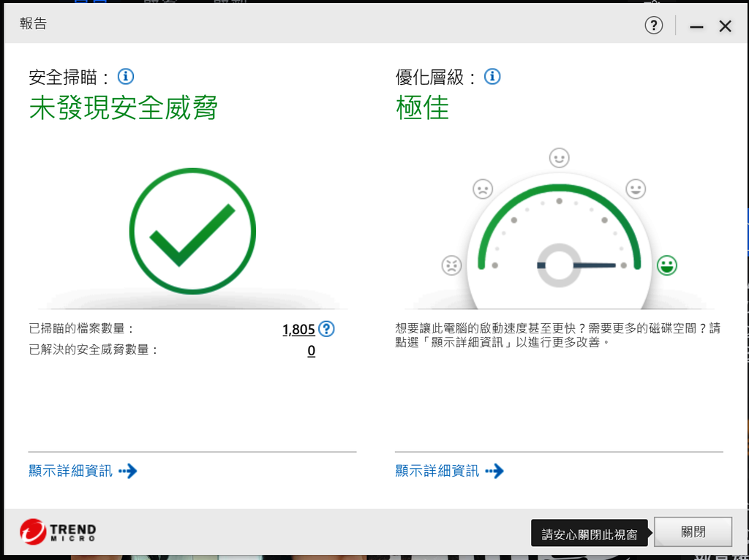Click the 關閉 button

693,531
